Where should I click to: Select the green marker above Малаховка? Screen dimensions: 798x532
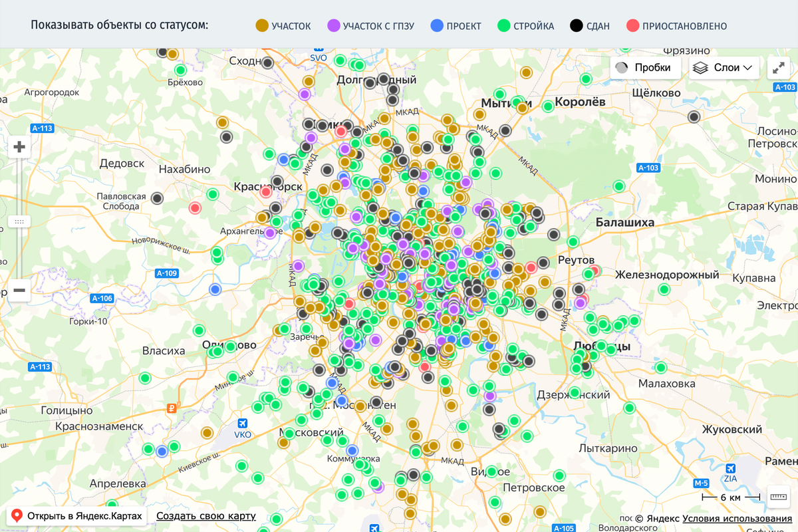[660, 368]
